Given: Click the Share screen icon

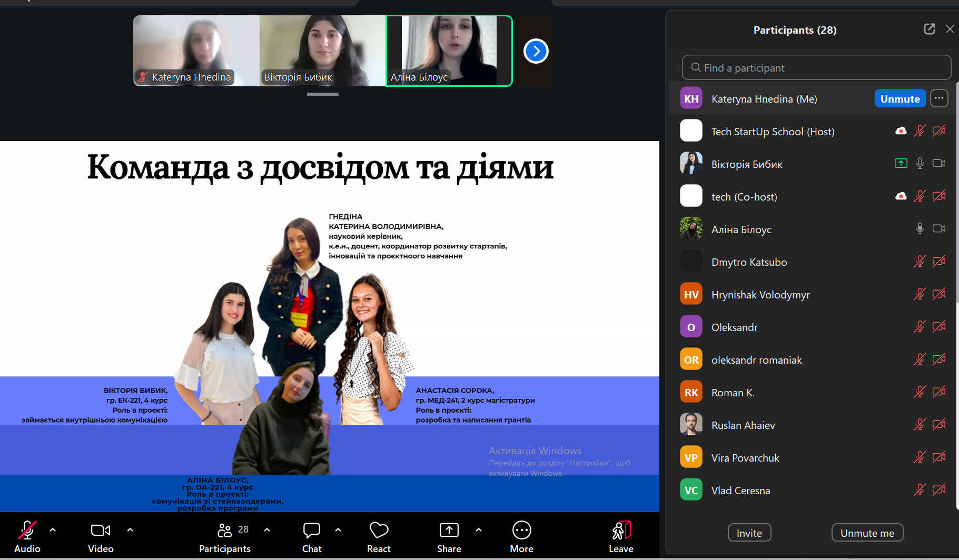Looking at the screenshot, I should click(x=449, y=531).
